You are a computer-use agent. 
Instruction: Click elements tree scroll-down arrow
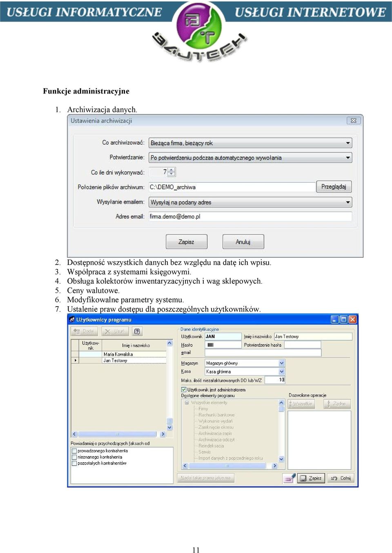click(281, 459)
